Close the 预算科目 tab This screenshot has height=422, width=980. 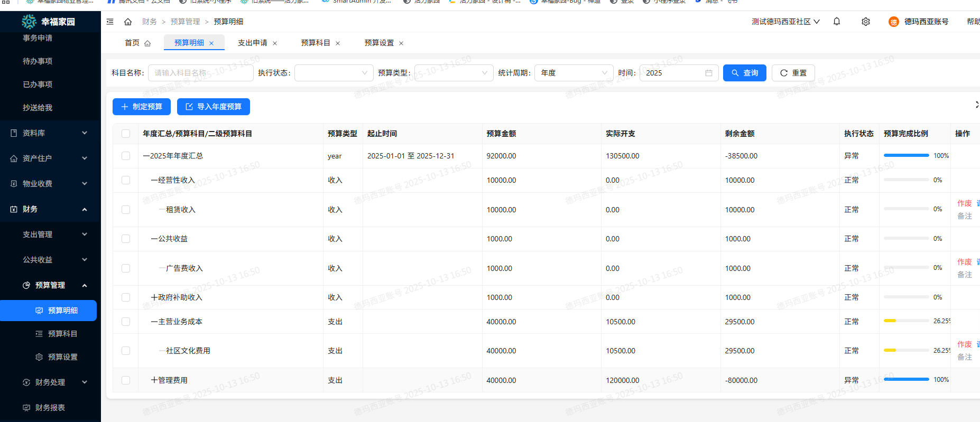pos(338,43)
